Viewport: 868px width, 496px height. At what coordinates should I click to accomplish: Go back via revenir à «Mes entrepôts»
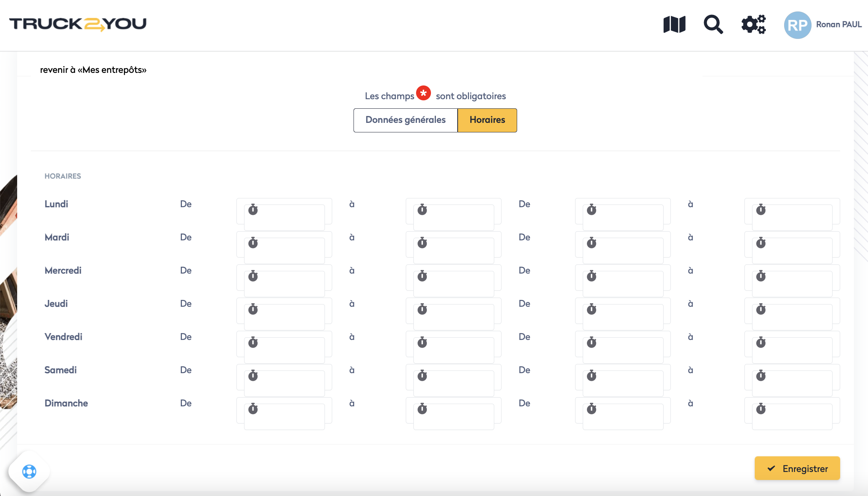[x=93, y=70]
